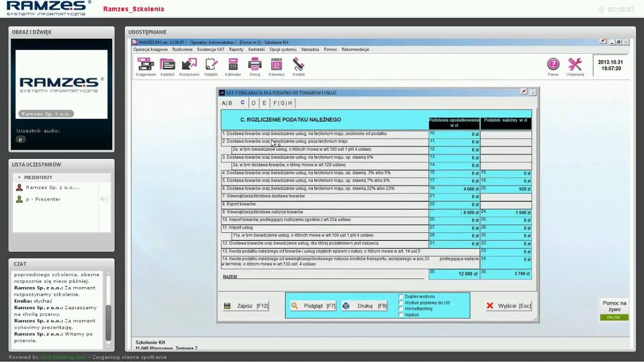The width and height of the screenshot is (644, 362).
Task: Enable the Nadruk checkbox
Action: click(400, 315)
